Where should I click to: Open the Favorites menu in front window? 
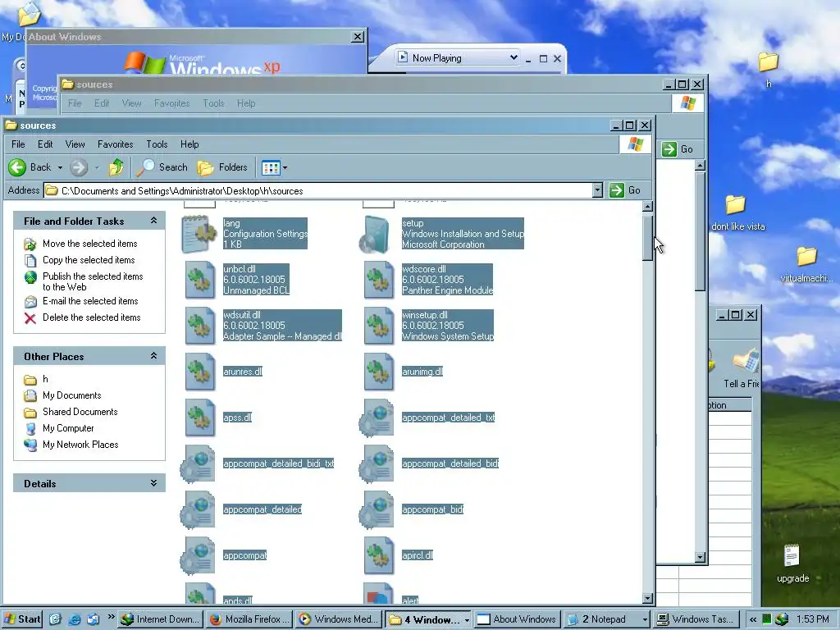click(x=115, y=144)
